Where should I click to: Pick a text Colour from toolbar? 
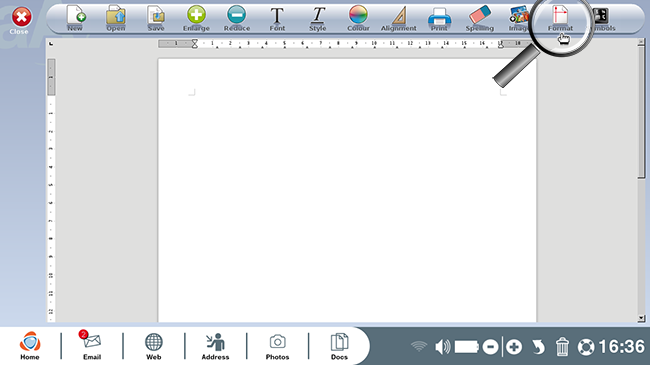coord(358,18)
